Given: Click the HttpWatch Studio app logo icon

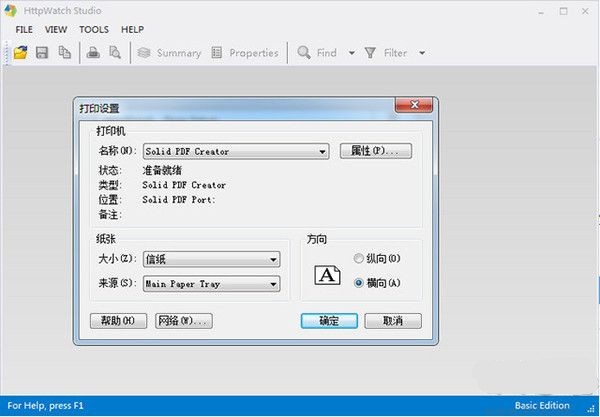Looking at the screenshot, I should click(10, 10).
